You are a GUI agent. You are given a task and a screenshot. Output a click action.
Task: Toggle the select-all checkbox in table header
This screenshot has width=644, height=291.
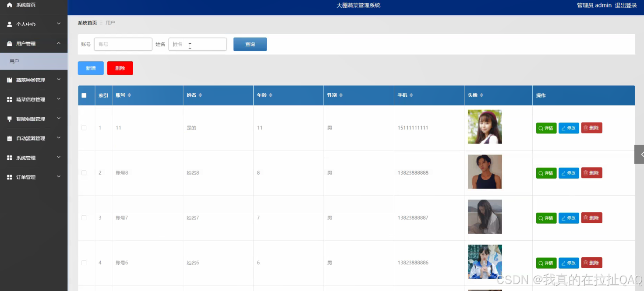coord(84,95)
